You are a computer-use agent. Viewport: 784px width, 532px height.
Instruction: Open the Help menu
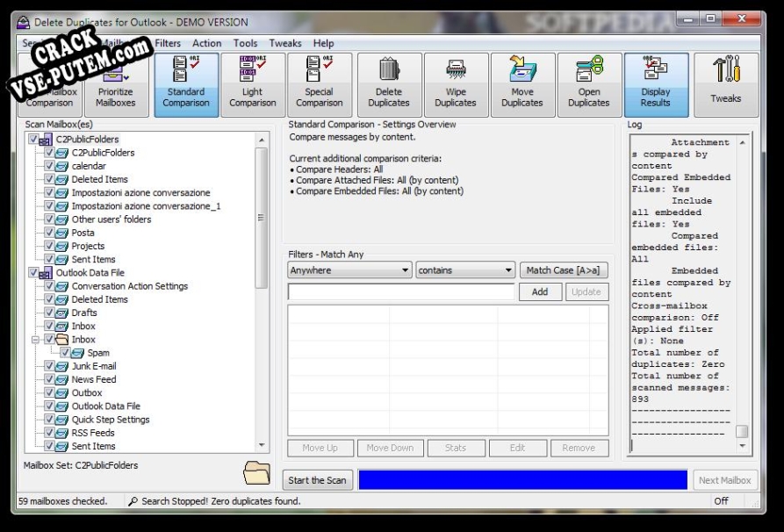click(323, 44)
